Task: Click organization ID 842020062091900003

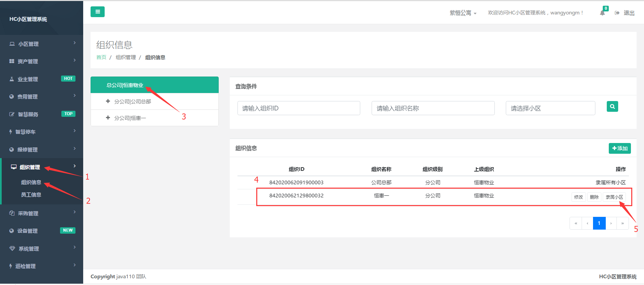Action: click(296, 183)
